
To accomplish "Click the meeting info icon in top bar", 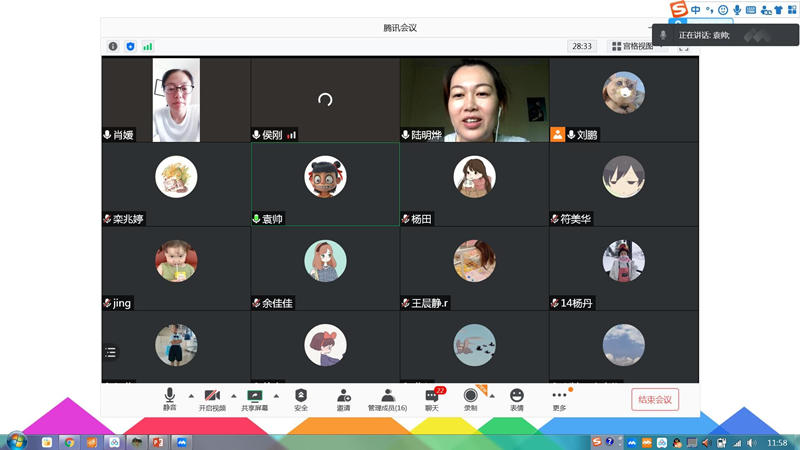I will (x=113, y=46).
